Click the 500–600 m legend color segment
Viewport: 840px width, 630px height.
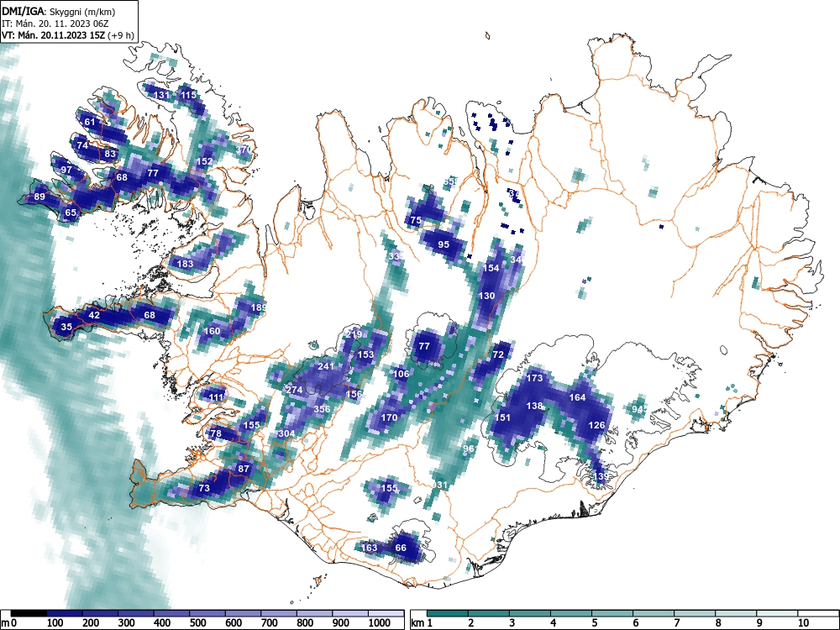coord(207,613)
